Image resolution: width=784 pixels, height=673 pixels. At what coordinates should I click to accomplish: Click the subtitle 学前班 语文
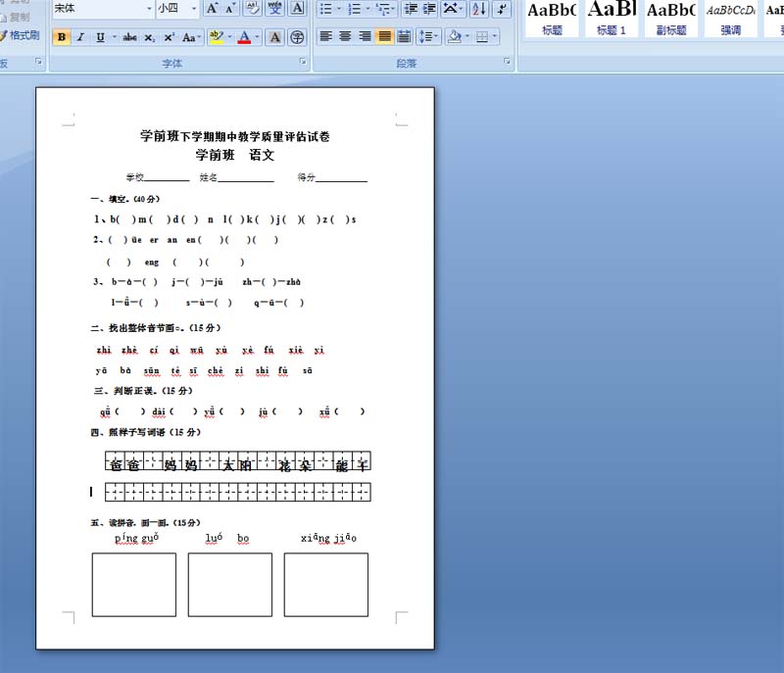click(x=235, y=155)
